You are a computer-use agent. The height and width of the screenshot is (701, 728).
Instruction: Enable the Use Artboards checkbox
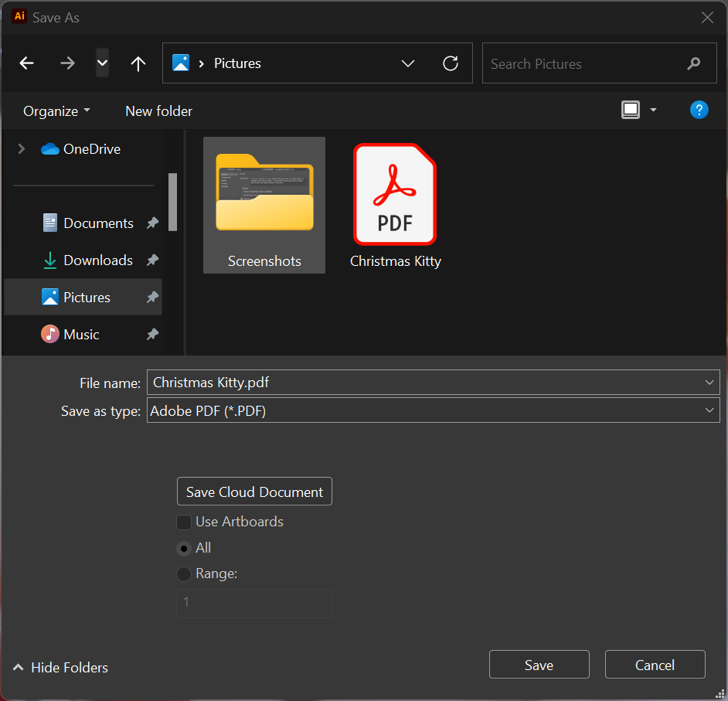point(184,522)
